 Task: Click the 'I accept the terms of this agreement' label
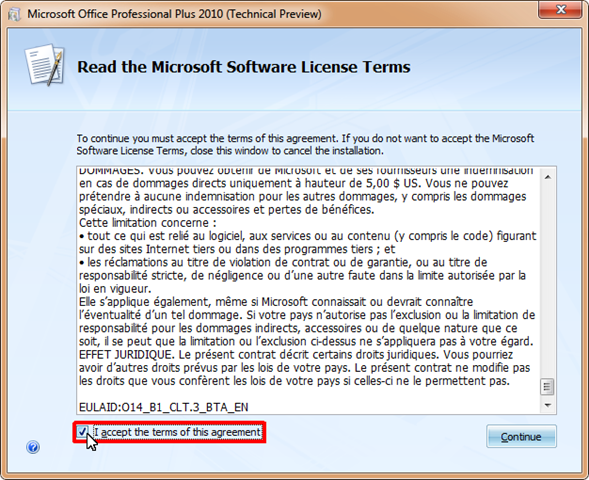point(177,432)
